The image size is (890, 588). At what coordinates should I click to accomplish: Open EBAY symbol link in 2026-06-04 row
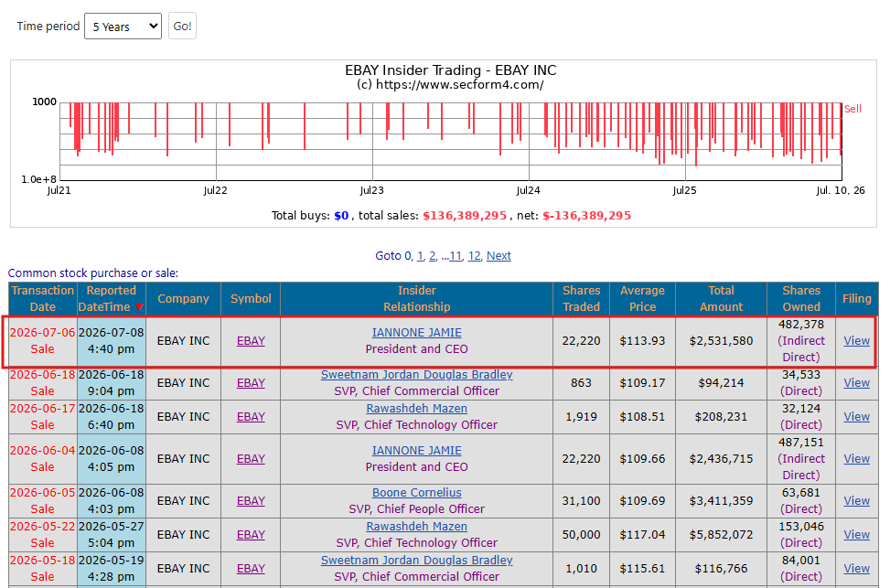(x=251, y=458)
